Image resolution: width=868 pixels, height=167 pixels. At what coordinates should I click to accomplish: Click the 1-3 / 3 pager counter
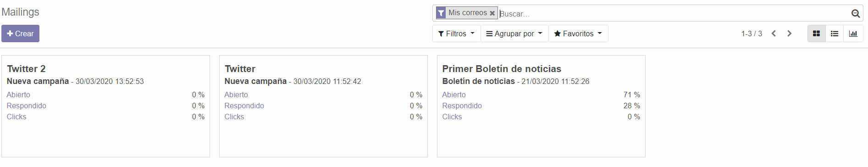pyautogui.click(x=752, y=33)
